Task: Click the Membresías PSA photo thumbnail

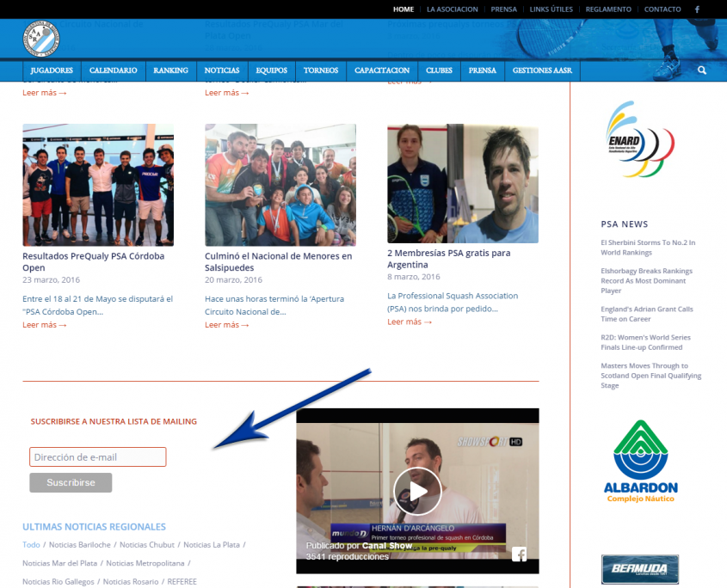Action: [463, 183]
